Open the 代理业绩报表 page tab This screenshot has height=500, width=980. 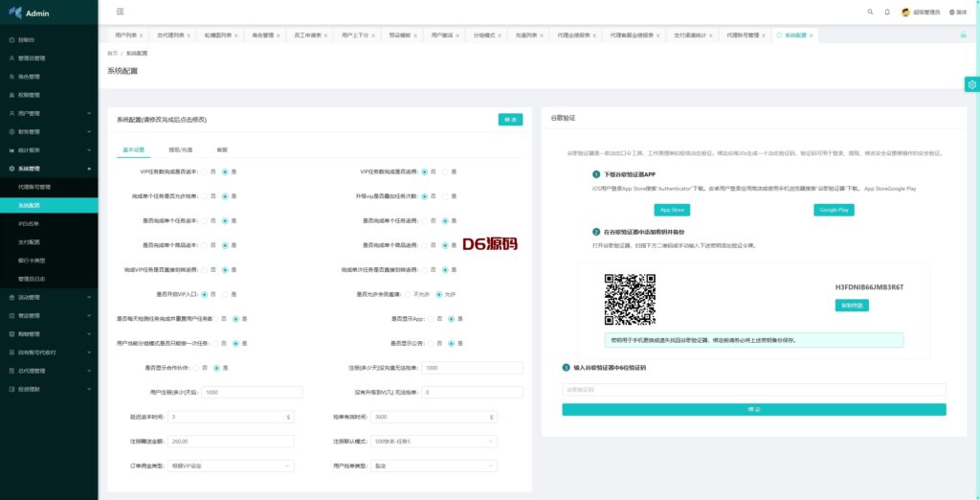pyautogui.click(x=574, y=35)
